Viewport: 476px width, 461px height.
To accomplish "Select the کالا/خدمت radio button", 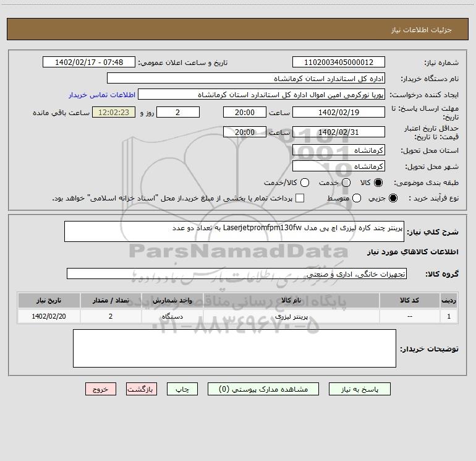I will (305, 183).
